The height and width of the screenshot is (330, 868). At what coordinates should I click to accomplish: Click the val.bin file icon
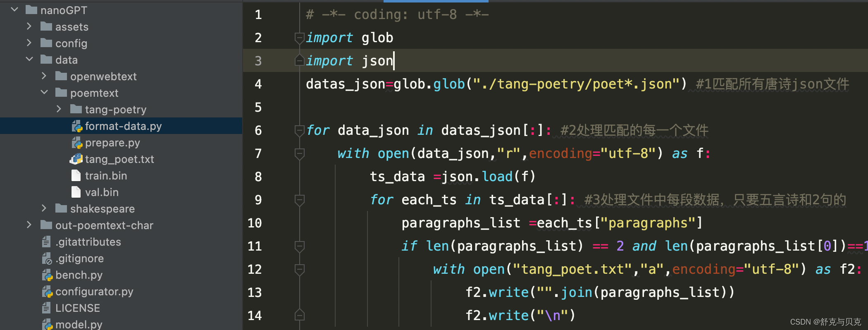[76, 192]
